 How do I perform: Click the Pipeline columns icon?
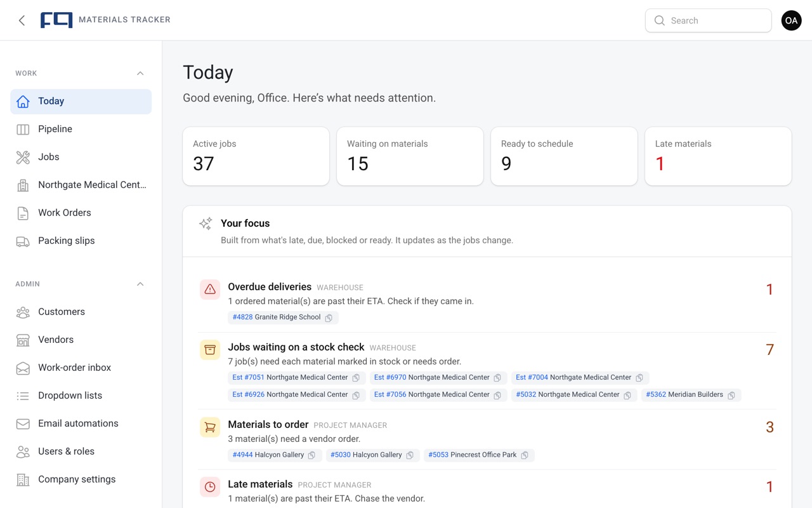[x=23, y=130]
